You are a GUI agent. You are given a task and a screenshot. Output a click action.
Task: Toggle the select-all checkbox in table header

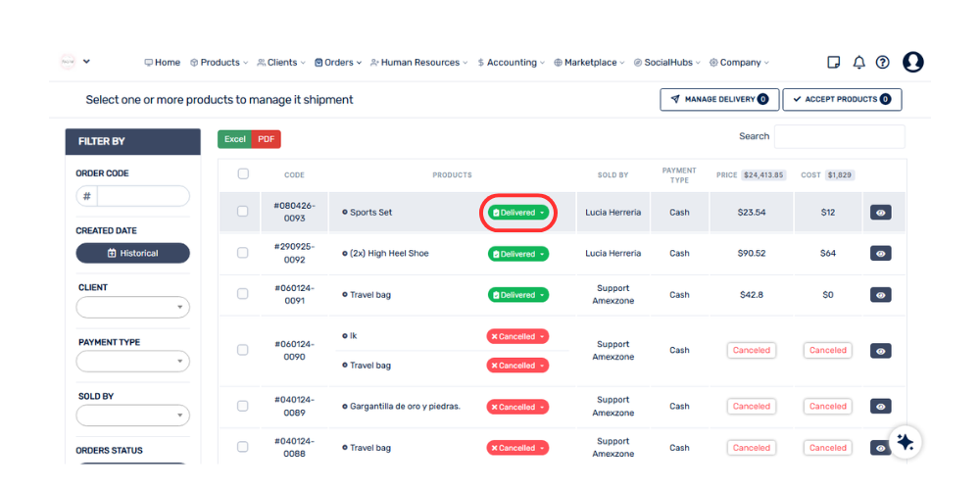243,174
